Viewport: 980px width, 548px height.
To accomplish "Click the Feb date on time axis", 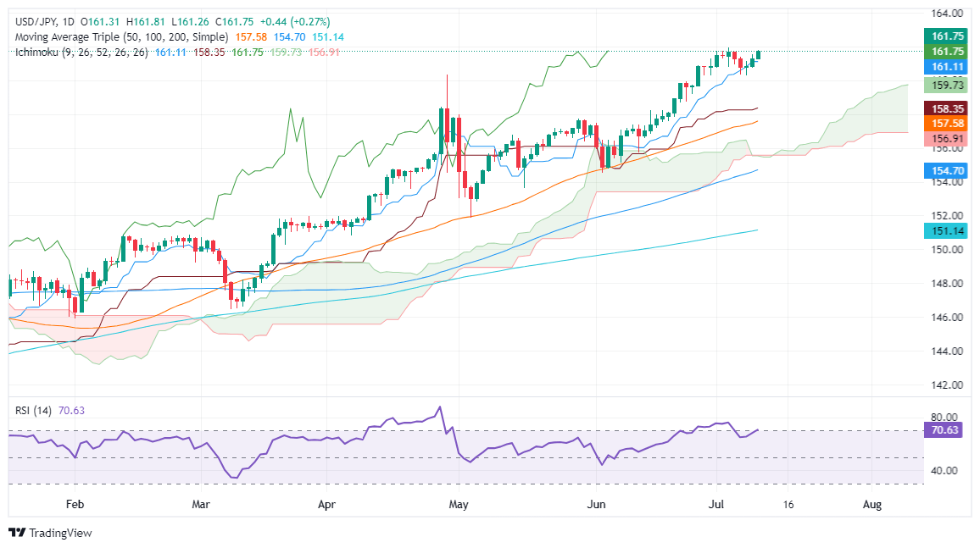I will pyautogui.click(x=75, y=504).
